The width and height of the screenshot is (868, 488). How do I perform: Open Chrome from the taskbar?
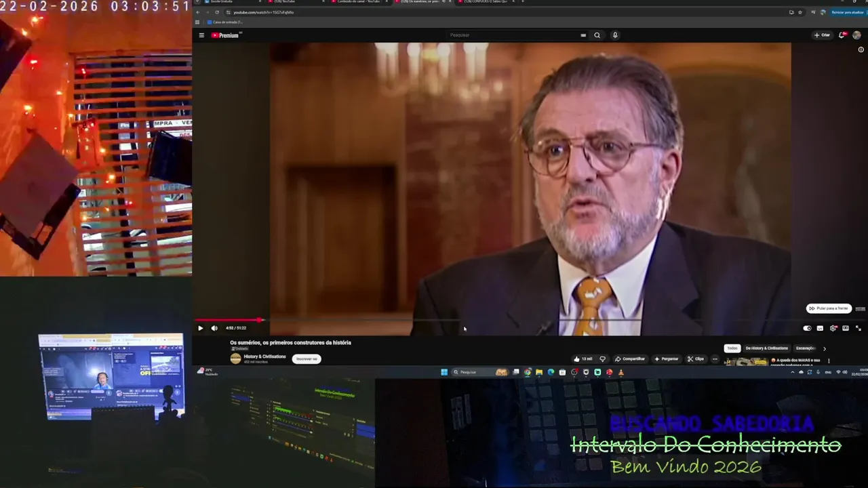pyautogui.click(x=528, y=372)
